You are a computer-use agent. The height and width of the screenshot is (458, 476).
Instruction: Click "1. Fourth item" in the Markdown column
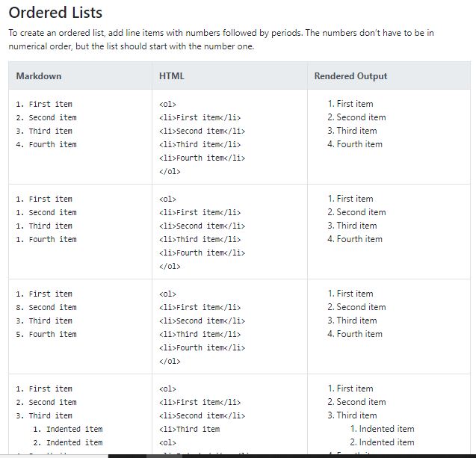(46, 239)
